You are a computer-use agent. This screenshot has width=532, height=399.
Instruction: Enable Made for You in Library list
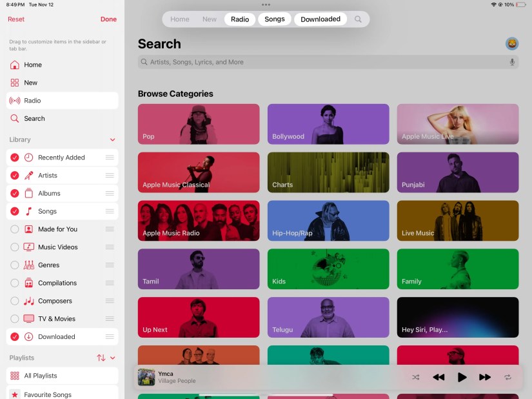click(15, 229)
